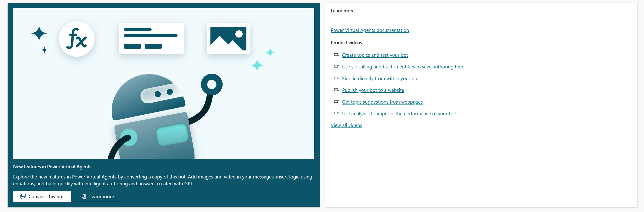This screenshot has height=212, width=644.
Task: Click video icon beside Create topics link
Action: coord(337,55)
